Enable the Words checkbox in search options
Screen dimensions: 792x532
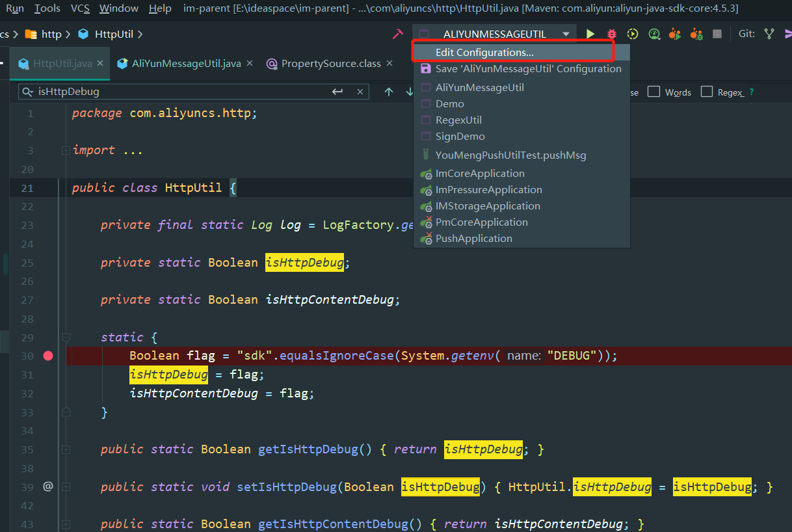[653, 92]
